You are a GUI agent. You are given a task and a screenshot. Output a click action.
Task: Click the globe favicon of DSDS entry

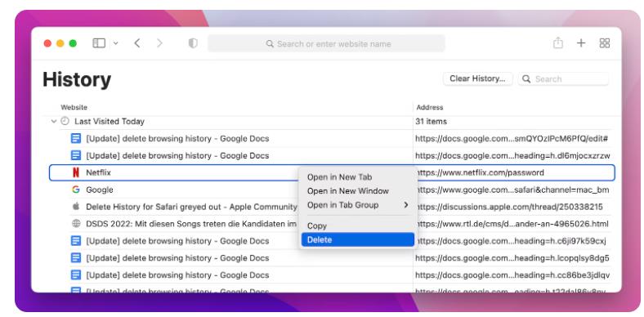[x=76, y=224]
